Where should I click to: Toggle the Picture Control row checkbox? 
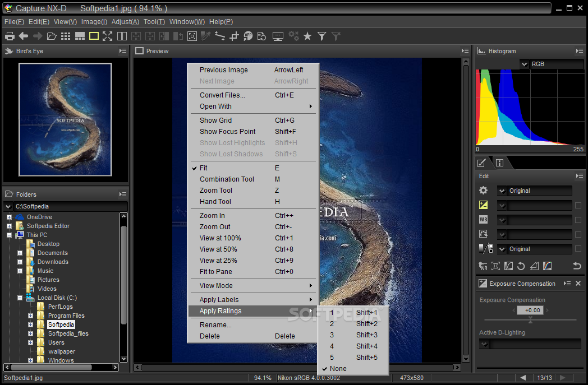578,234
